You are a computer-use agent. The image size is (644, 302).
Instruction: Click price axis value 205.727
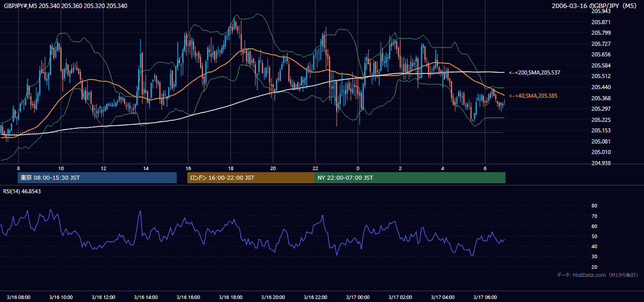[601, 44]
